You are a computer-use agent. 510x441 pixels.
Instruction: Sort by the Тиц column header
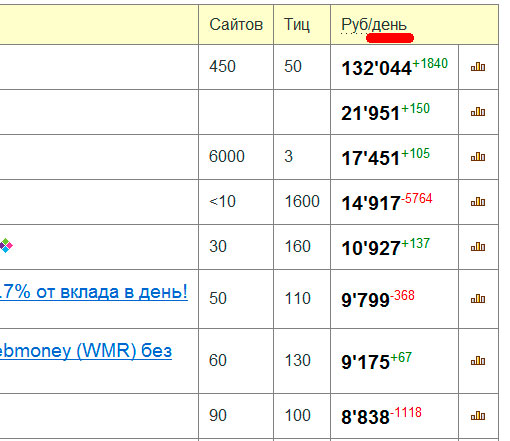297,25
